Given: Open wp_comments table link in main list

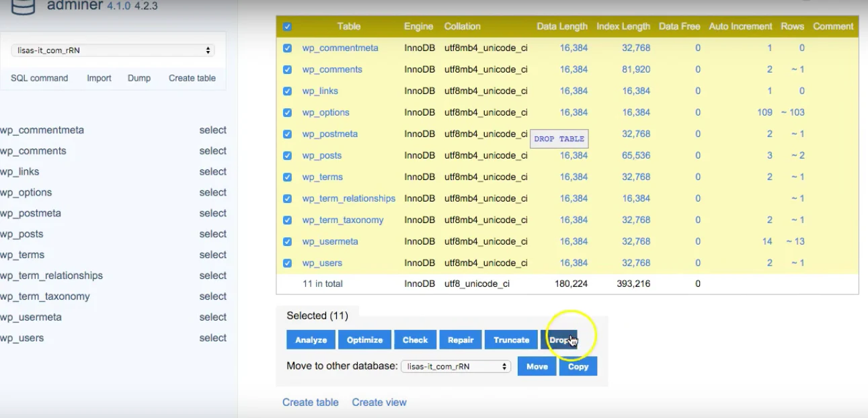Looking at the screenshot, I should [332, 70].
